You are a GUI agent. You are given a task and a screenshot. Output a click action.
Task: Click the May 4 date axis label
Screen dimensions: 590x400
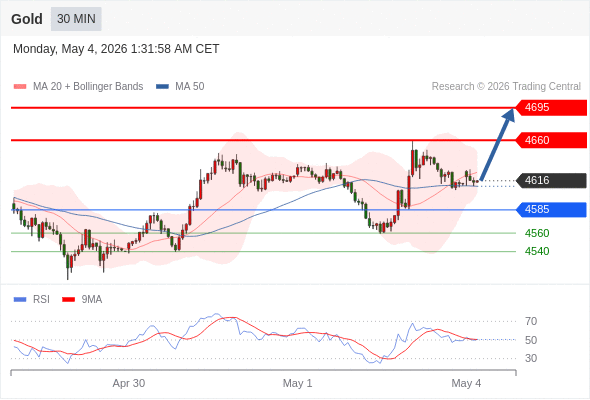[466, 383]
